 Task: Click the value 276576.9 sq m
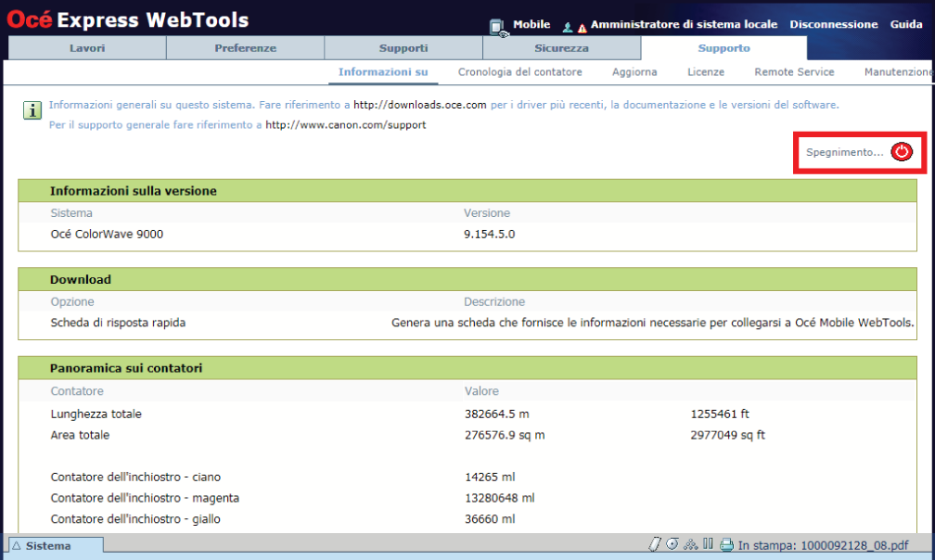tap(505, 436)
